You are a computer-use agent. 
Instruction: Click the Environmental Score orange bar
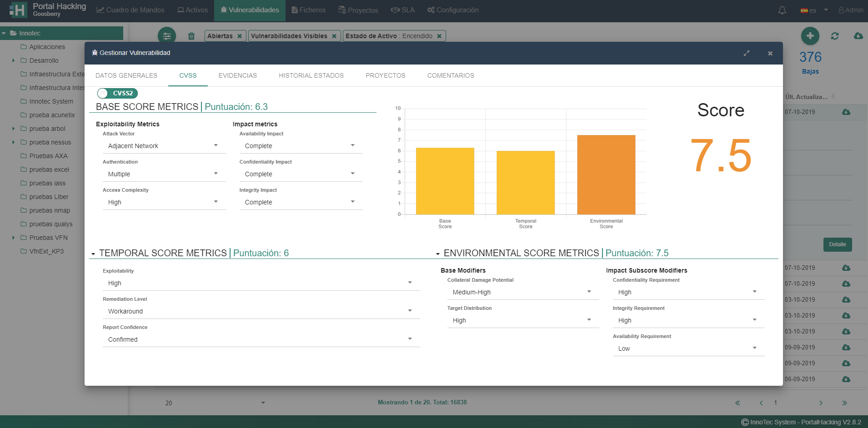click(606, 174)
